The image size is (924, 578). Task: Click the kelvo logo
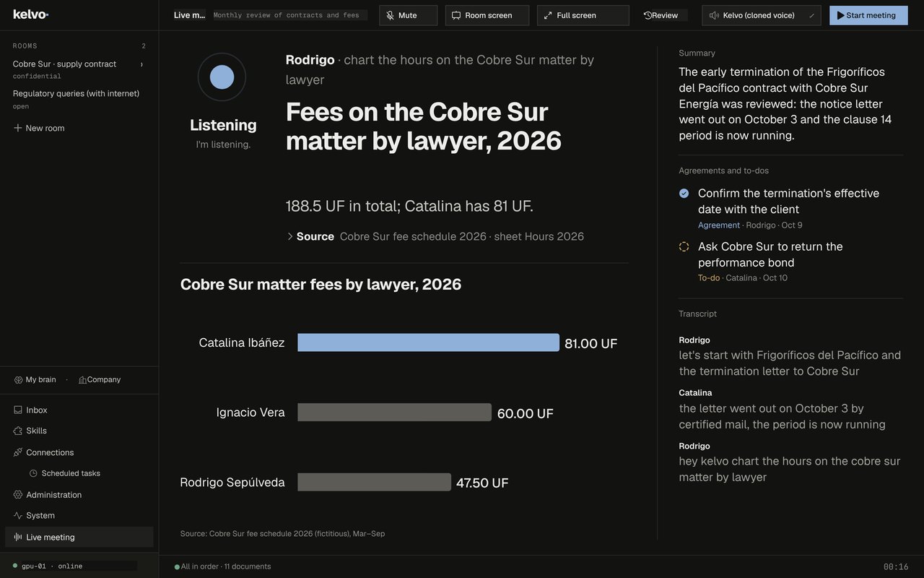[x=30, y=14]
